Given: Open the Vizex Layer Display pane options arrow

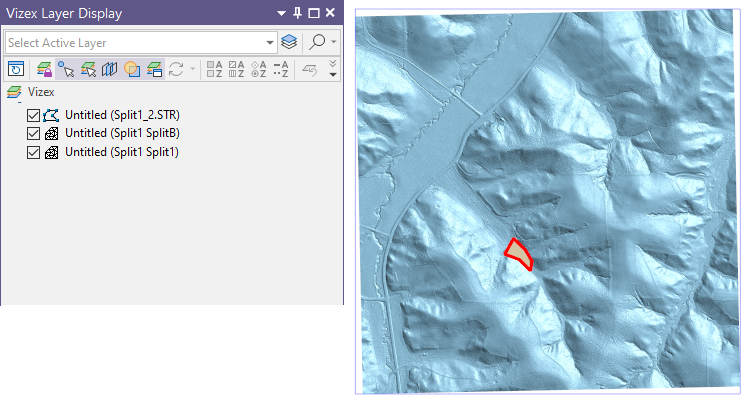Looking at the screenshot, I should 281,13.
